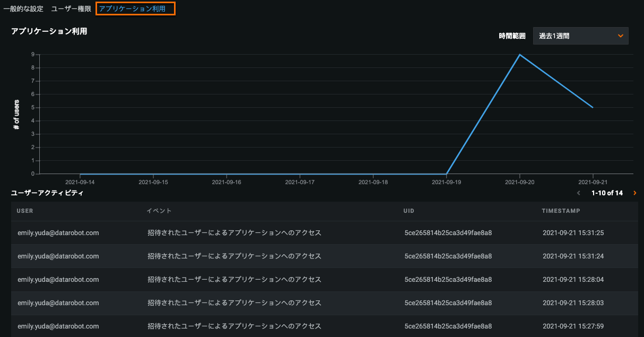644x337 pixels.
Task: Click the chart point at 2021-09-19
Action: 447,174
